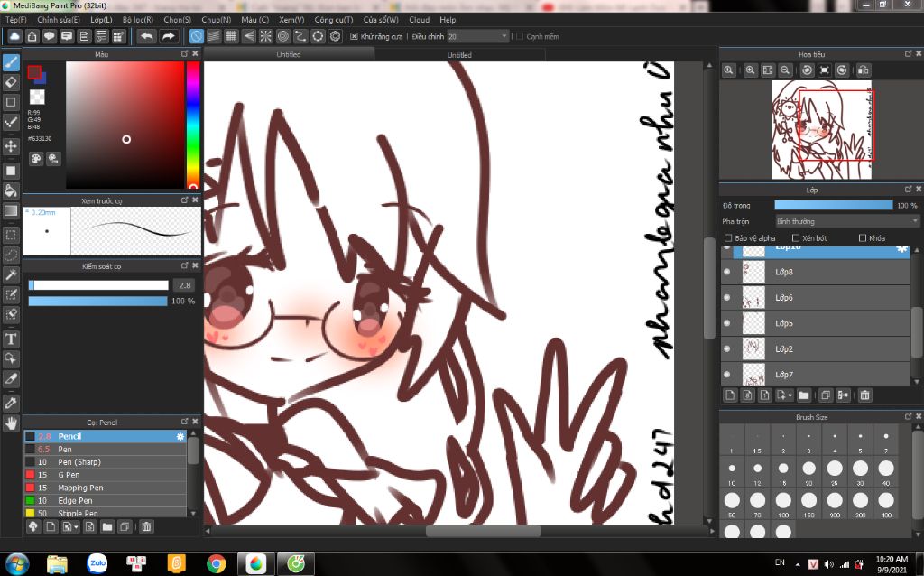Select the G Pen brush

[x=106, y=475]
